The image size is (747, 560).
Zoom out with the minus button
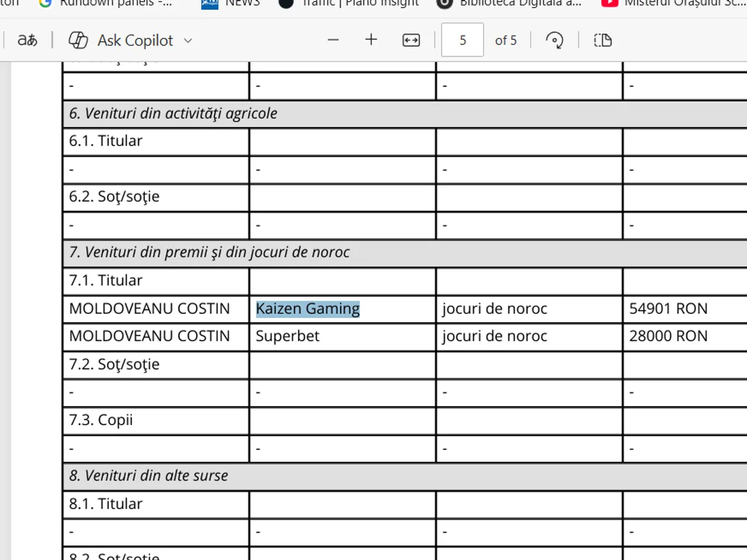pos(333,40)
